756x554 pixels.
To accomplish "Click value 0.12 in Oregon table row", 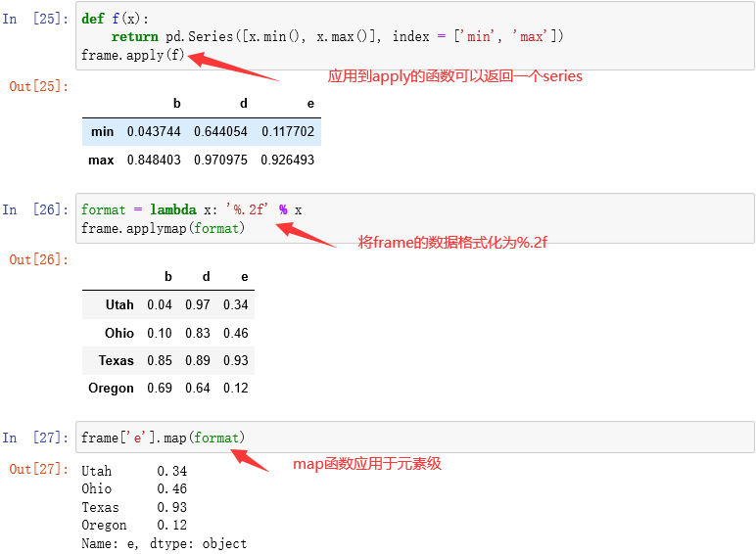I will point(236,389).
